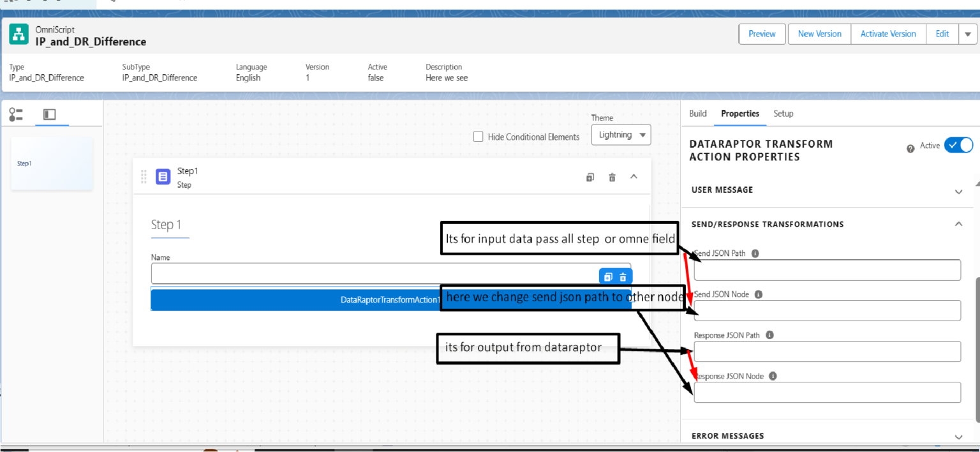980x452 pixels.
Task: Click the trash icon to delete Step1
Action: pos(612,177)
